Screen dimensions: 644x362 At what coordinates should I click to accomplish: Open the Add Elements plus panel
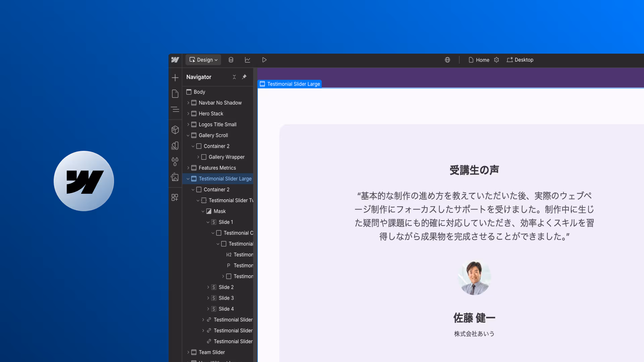pos(175,78)
